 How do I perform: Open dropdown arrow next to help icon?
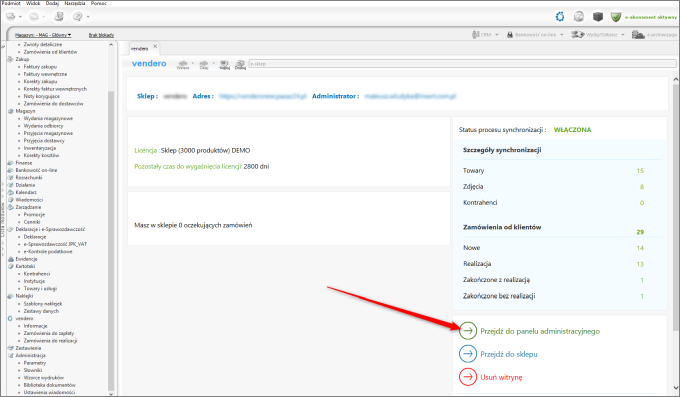coord(88,17)
